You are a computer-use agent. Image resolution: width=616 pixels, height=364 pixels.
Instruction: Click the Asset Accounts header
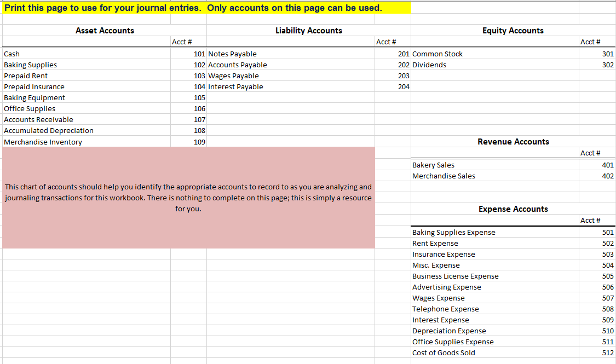click(x=105, y=31)
